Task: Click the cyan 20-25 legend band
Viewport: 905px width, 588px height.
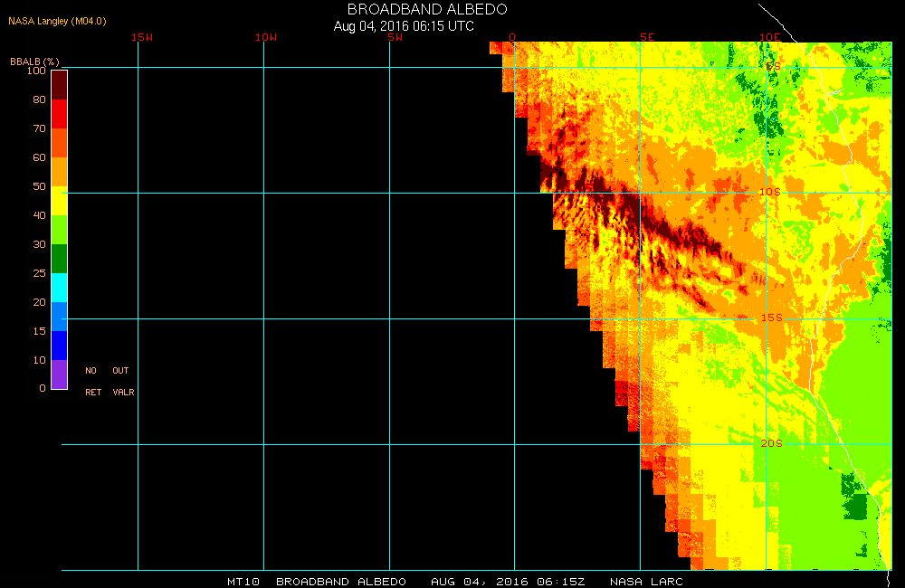Action: pyautogui.click(x=60, y=288)
